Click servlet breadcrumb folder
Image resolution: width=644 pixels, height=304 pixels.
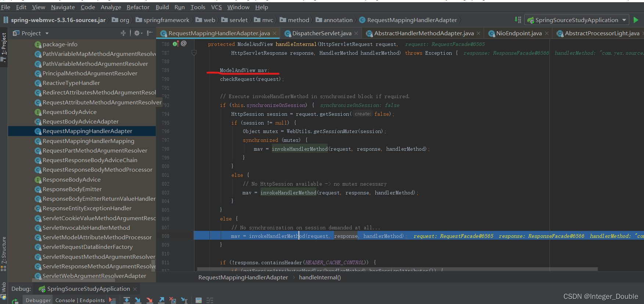click(x=234, y=20)
